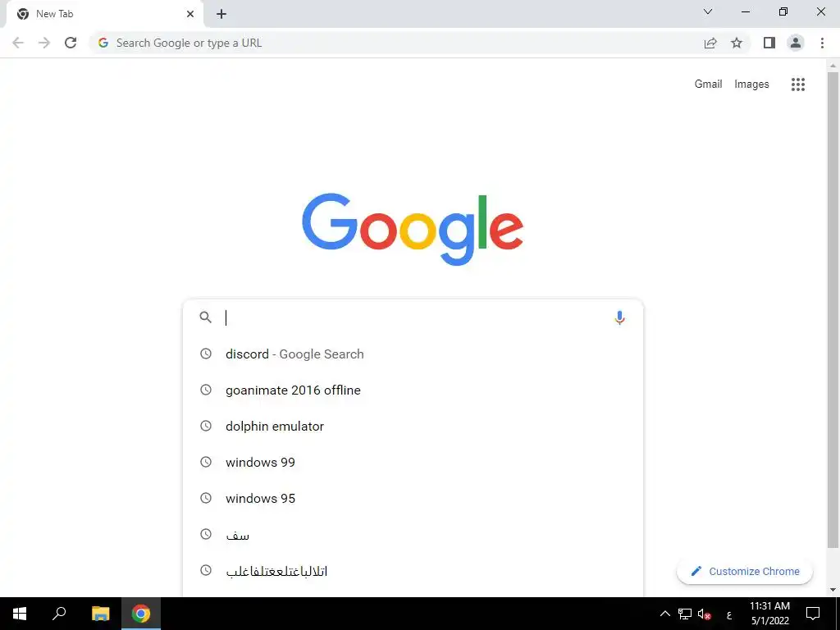Click the voice search microphone icon
Viewport: 840px width, 630px height.
click(619, 317)
